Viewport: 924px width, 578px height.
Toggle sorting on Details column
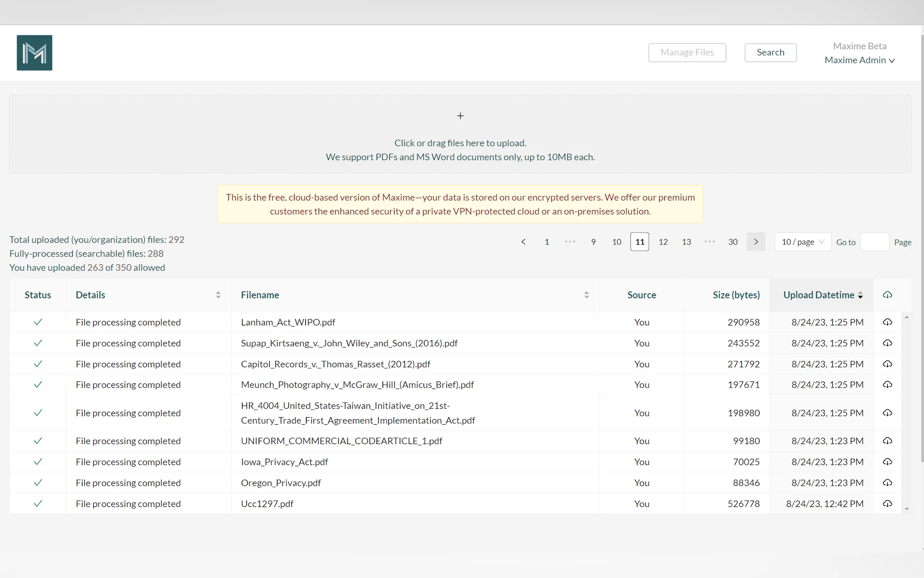click(x=218, y=295)
